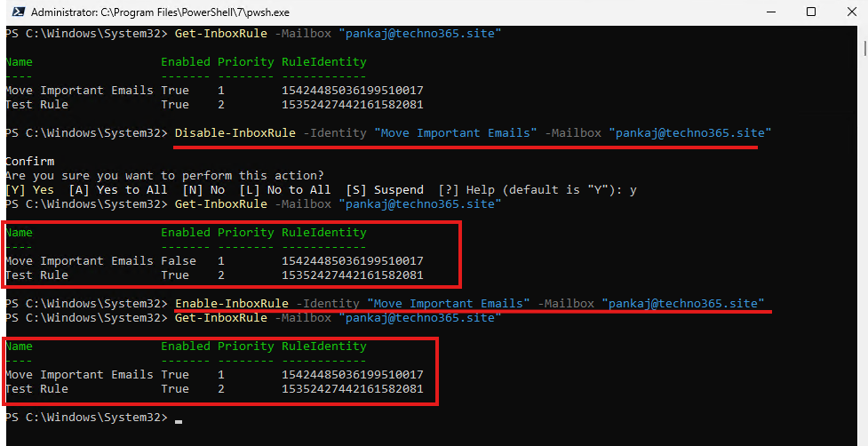
Task: Click "Move Important Emails" string in Enable command
Action: (x=449, y=303)
